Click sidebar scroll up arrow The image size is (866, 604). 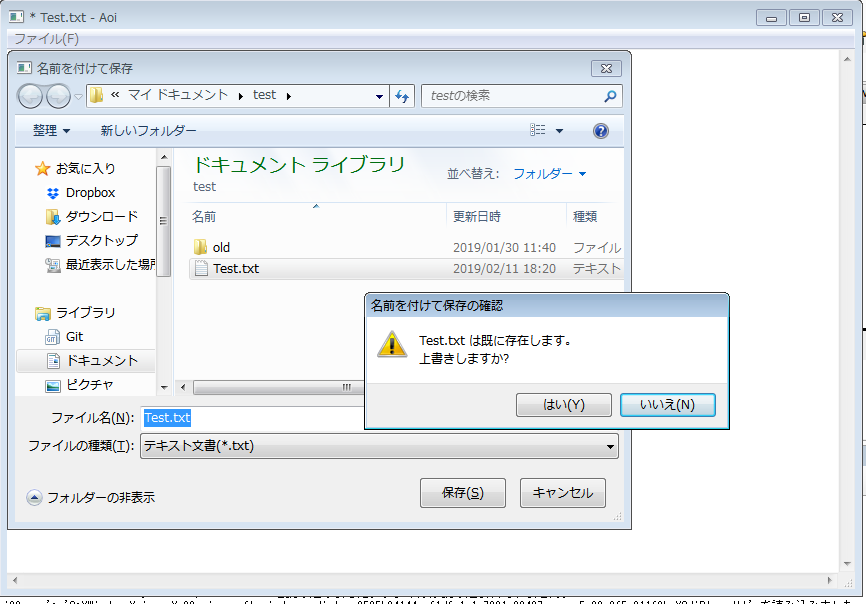[x=164, y=158]
